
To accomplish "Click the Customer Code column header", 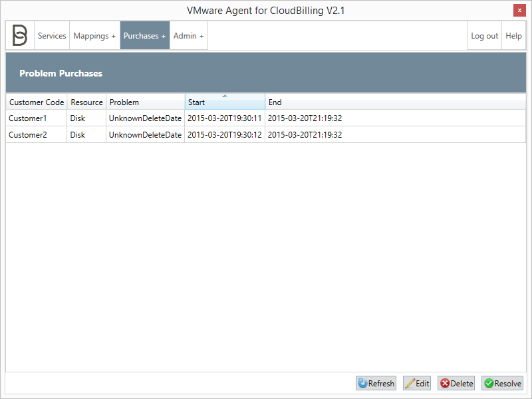I will (x=37, y=102).
